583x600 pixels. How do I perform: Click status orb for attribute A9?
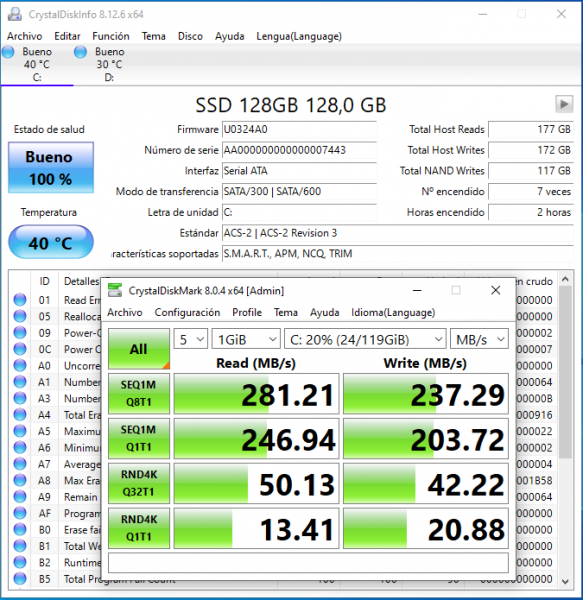(x=20, y=497)
